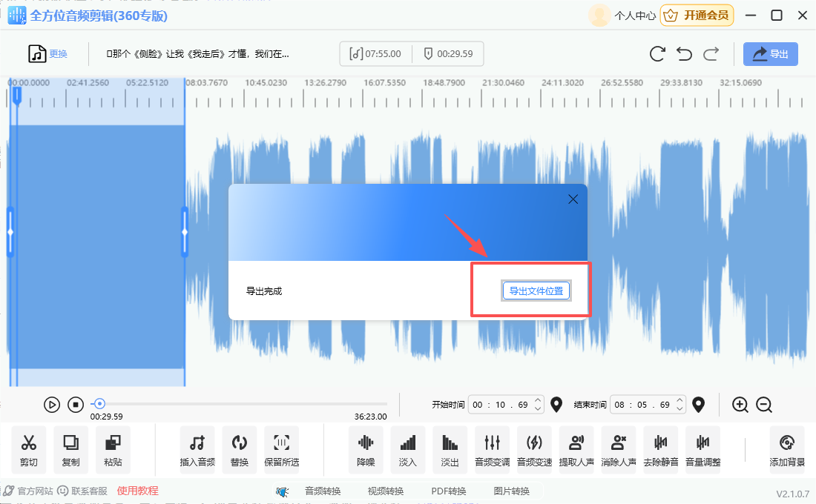Apply 降噪 noise reduction tool
Screen dimensions: 816x504
tap(366, 450)
